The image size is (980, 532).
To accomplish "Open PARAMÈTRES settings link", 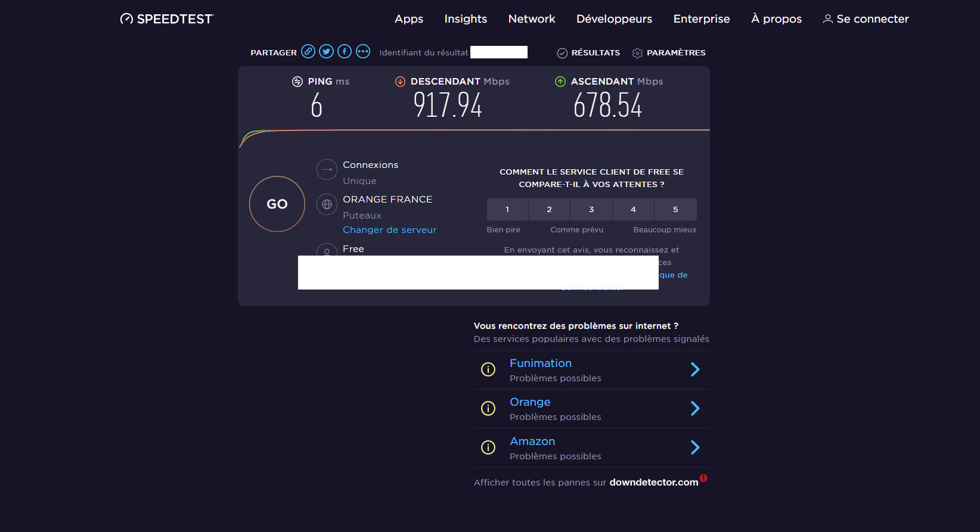I will pos(676,53).
